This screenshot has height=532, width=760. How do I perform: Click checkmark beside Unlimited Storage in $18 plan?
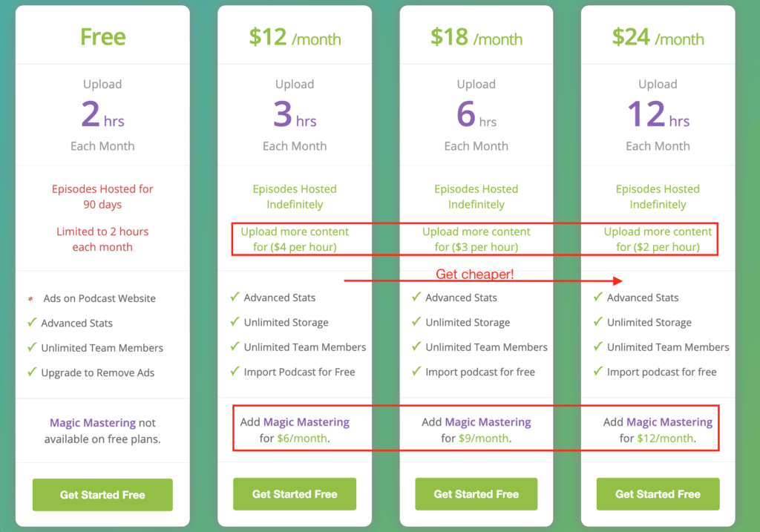pyautogui.click(x=416, y=322)
